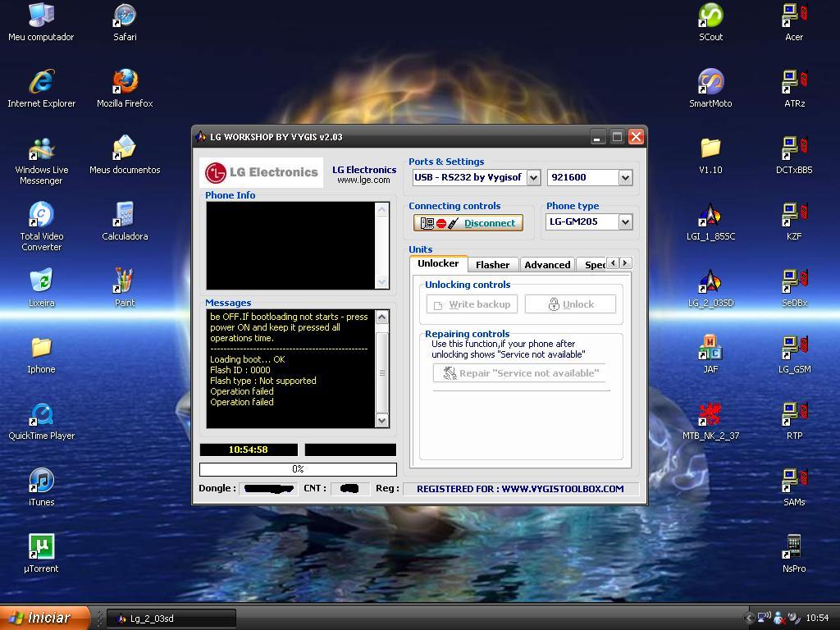Expand the LG-GM205 phone type dropdown
This screenshot has height=630, width=840.
625,221
